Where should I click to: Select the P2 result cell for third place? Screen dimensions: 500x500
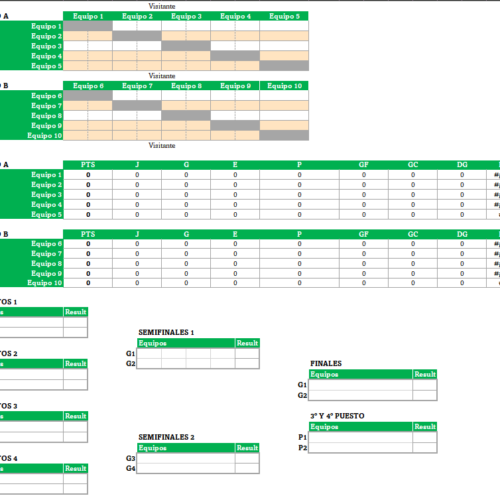(x=425, y=447)
